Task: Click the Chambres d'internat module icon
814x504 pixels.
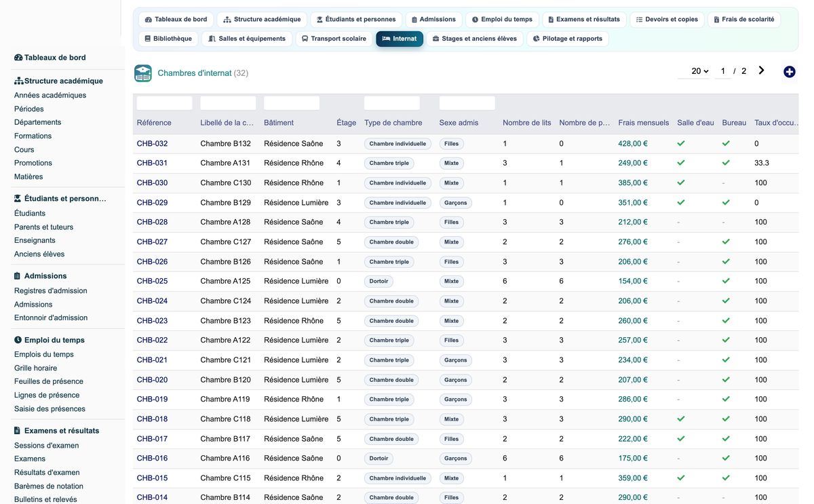Action: click(x=143, y=73)
